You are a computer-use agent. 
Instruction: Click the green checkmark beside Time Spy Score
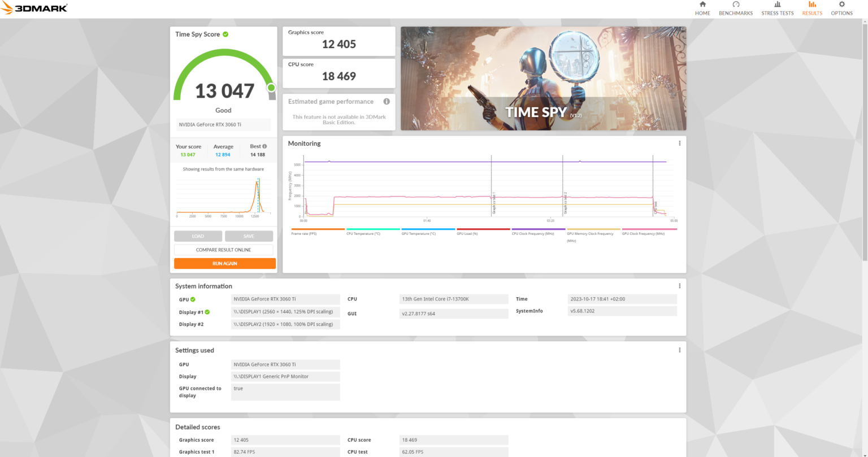pyautogui.click(x=225, y=34)
